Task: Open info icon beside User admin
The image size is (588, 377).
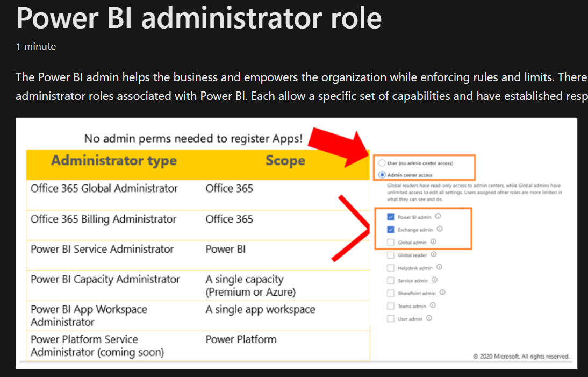Action: tap(429, 318)
